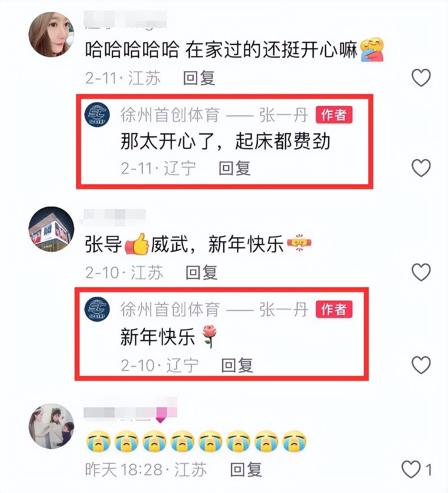Open the building avatar of 张导 commenter

[51, 229]
